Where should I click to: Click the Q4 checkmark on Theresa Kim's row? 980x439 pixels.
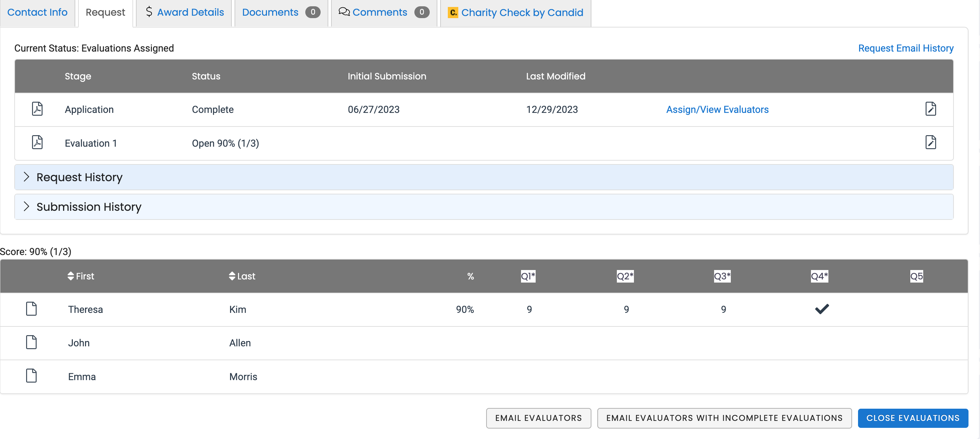[822, 309]
